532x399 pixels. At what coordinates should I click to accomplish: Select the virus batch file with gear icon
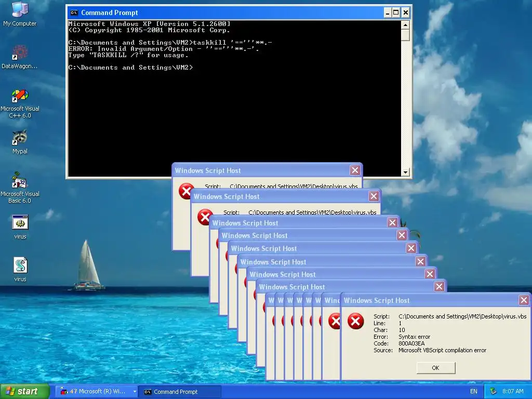click(20, 227)
